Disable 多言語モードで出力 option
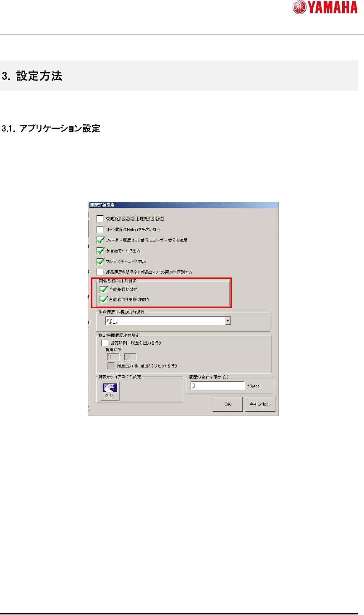This screenshot has width=364, height=615. coord(100,251)
